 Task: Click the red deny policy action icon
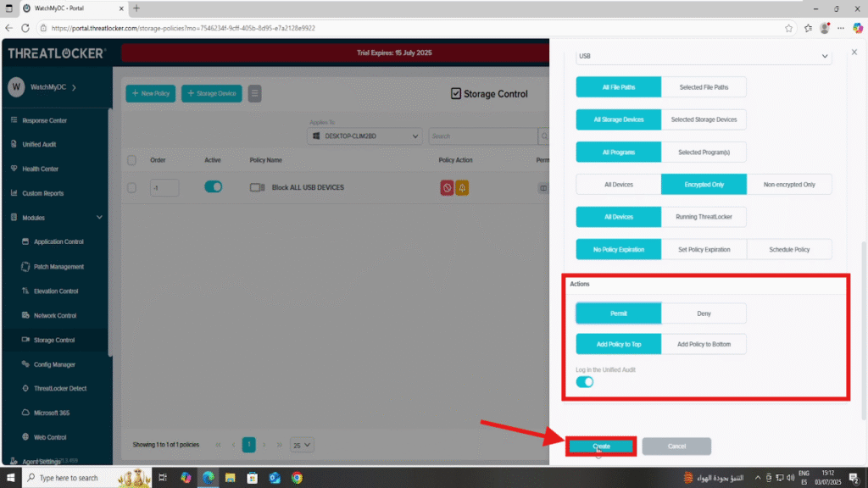(447, 187)
